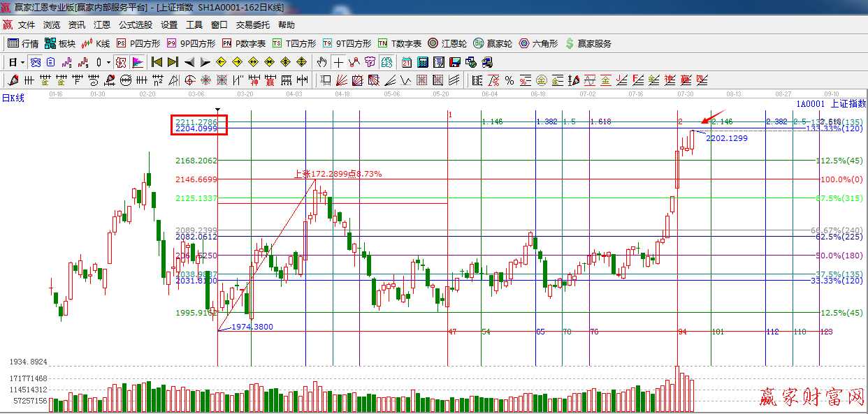
Task: Click the calendar date icon
Action: click(x=406, y=62)
